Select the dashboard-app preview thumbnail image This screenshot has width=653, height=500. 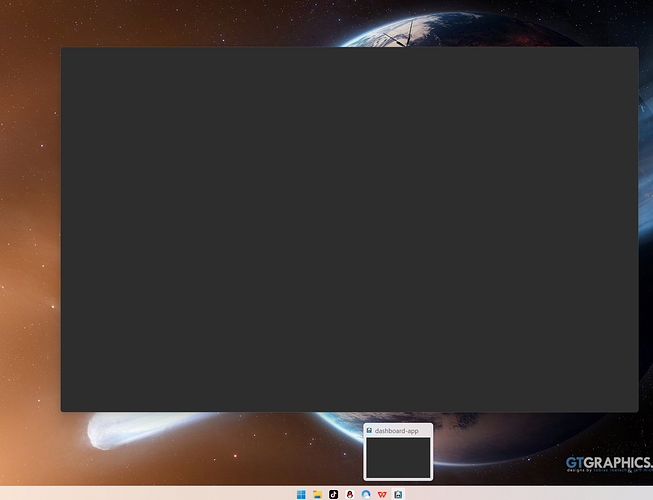click(x=398, y=457)
